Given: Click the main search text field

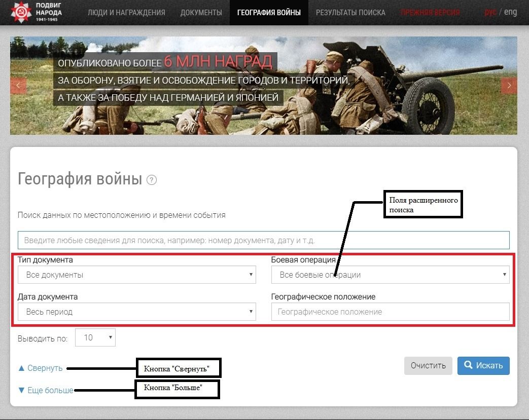Looking at the screenshot, I should coord(263,240).
